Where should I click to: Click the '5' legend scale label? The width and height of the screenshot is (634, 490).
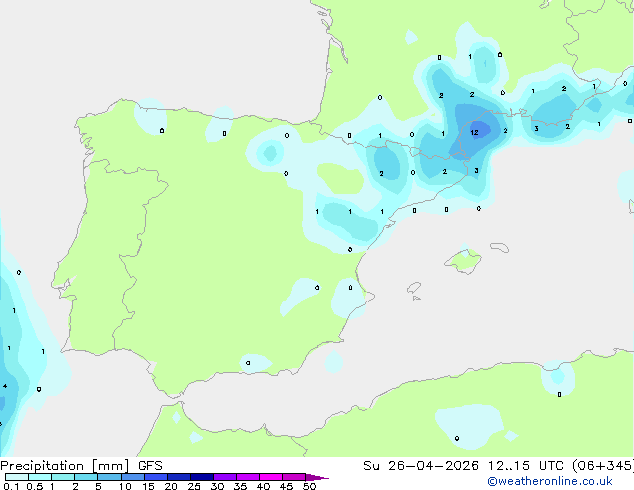98,486
